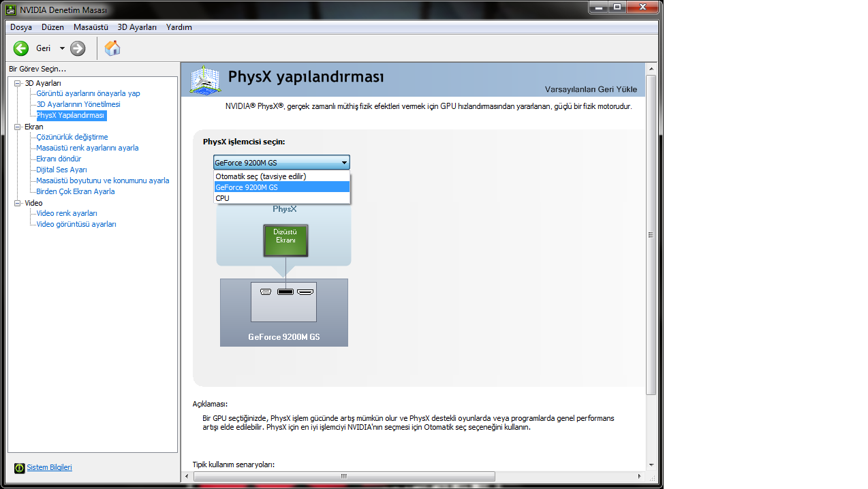
Task: Open Çözünürlük değiştirme
Action: 72,137
